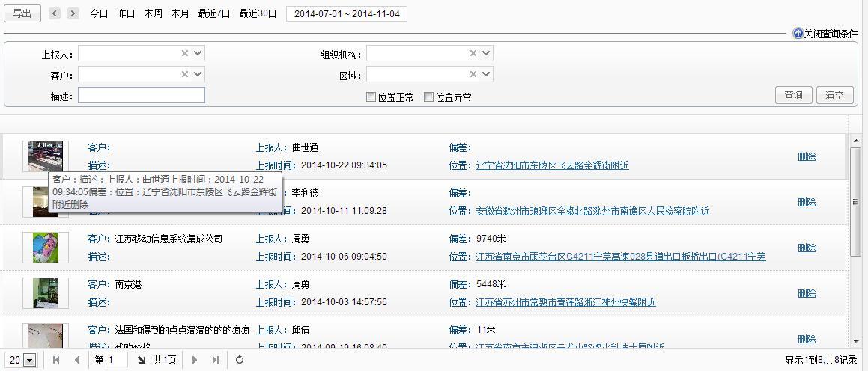Viewport: 868px width, 371px height.
Task: Expand the 上报人 dropdown
Action: click(x=198, y=53)
